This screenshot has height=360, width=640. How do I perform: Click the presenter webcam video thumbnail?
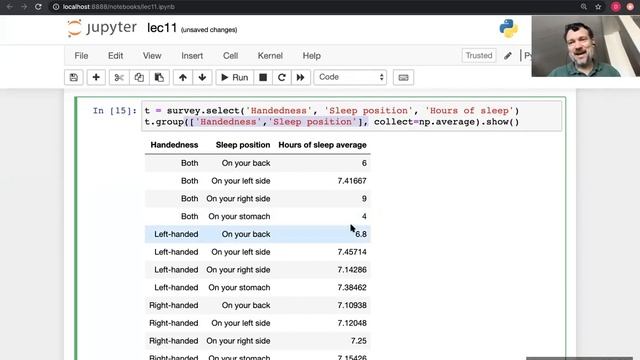pos(586,46)
